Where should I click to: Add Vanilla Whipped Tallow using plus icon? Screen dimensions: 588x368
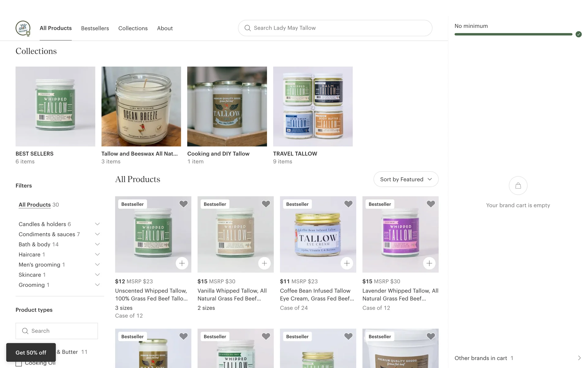click(264, 263)
